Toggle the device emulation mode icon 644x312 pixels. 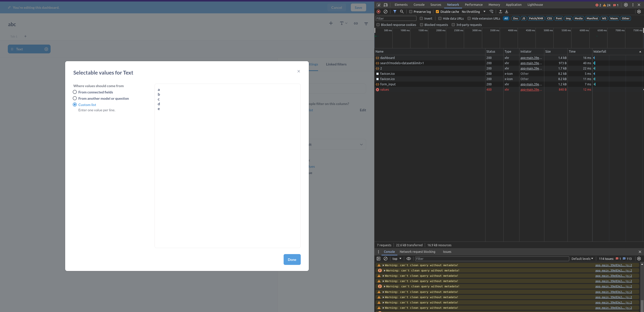pyautogui.click(x=386, y=5)
